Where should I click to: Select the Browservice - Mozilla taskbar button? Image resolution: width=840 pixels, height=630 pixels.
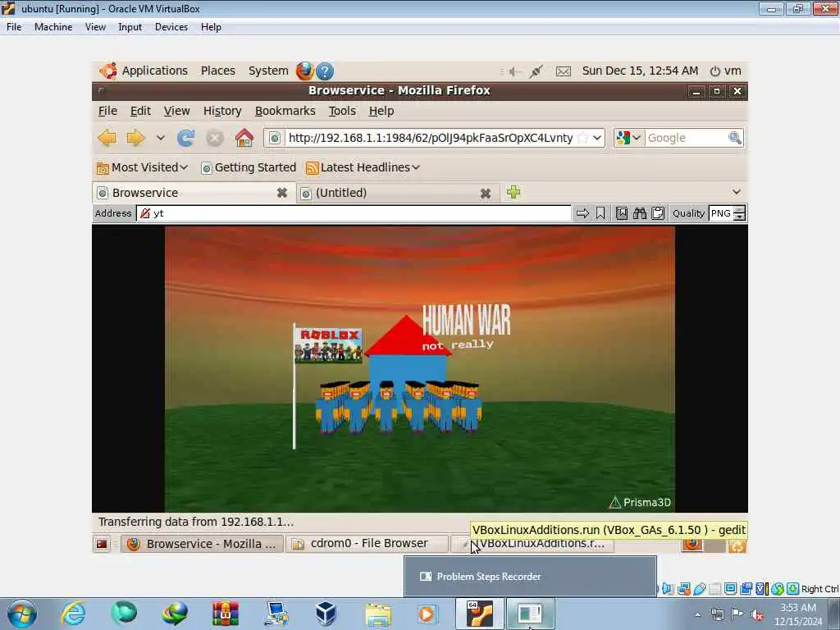click(202, 545)
